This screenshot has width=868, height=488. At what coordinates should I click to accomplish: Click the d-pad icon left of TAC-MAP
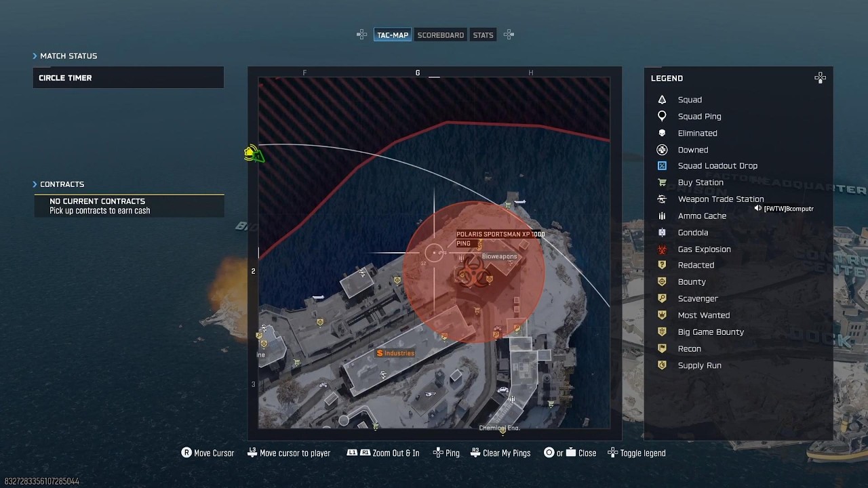pyautogui.click(x=362, y=35)
